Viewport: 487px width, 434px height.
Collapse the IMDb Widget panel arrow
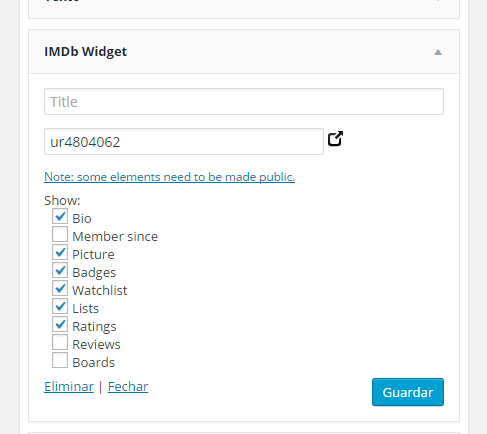(x=438, y=52)
